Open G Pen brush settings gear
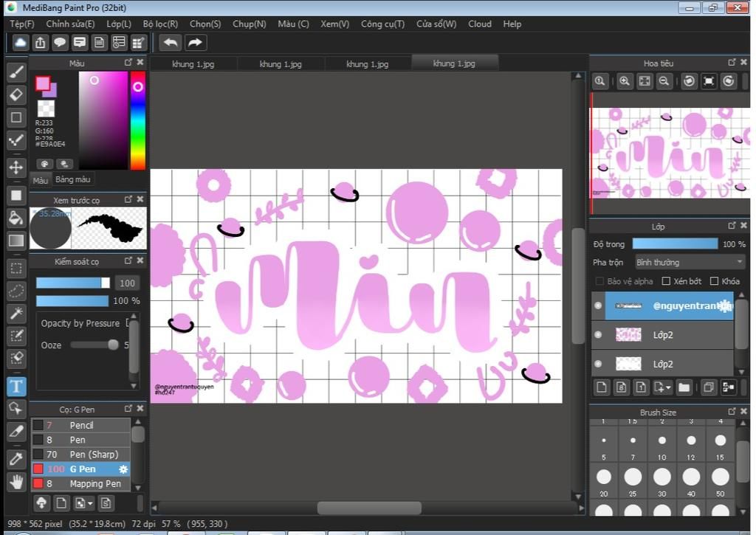756x535 pixels. [123, 469]
